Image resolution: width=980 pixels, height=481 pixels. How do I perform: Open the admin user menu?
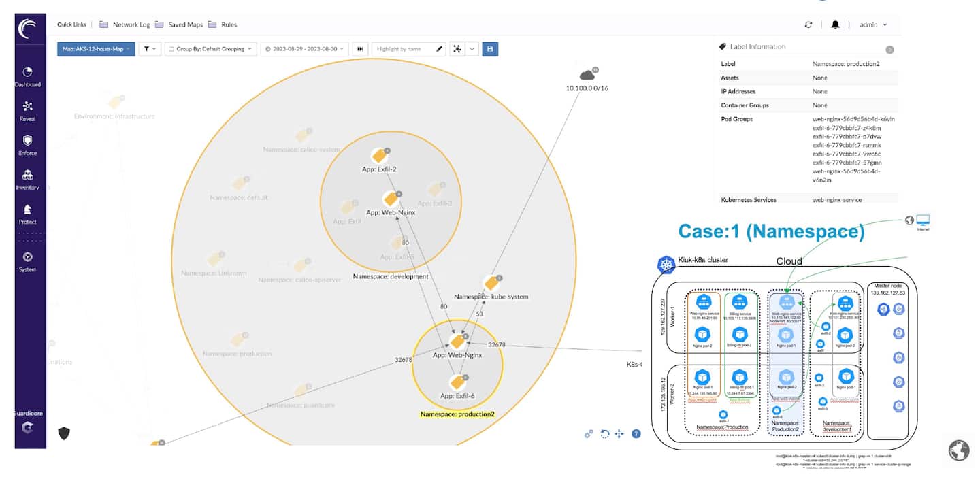[873, 24]
